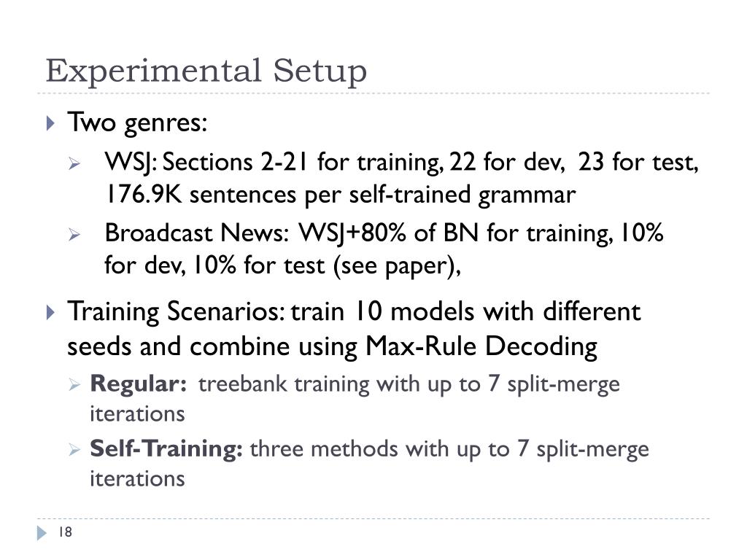This screenshot has width=747, height=560.
Task: Click the arrow bullet before WSJ Sections
Action: [74, 165]
